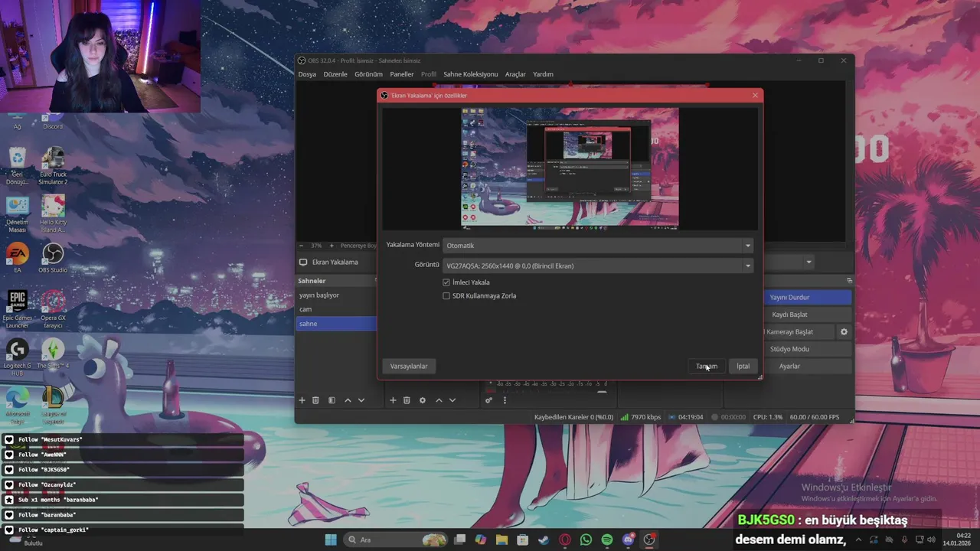Open Yakalama Yöntemi Otomatik dropdown

(x=598, y=246)
